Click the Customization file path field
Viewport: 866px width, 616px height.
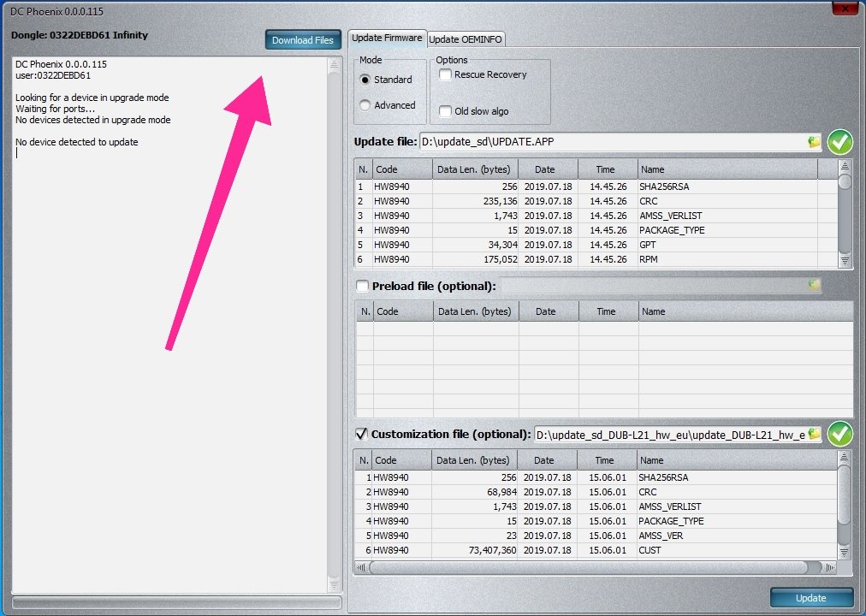671,435
